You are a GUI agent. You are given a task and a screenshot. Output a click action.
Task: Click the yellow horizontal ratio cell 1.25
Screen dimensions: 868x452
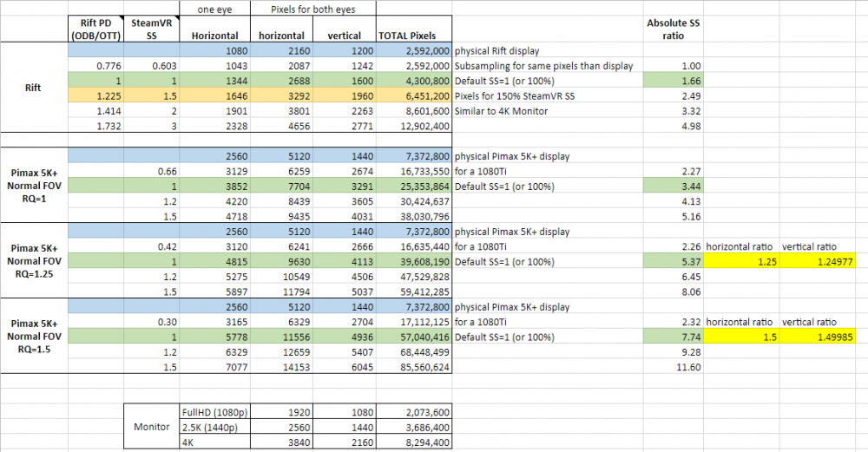coord(741,262)
